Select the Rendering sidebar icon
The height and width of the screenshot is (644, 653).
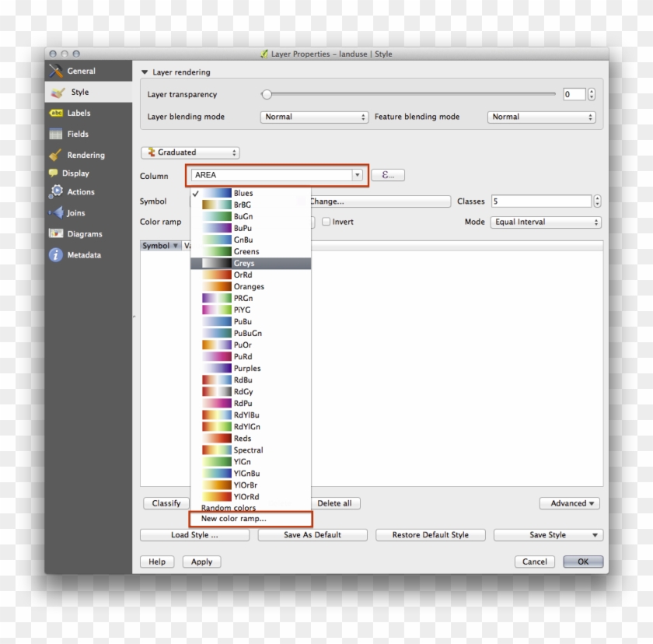(x=82, y=155)
